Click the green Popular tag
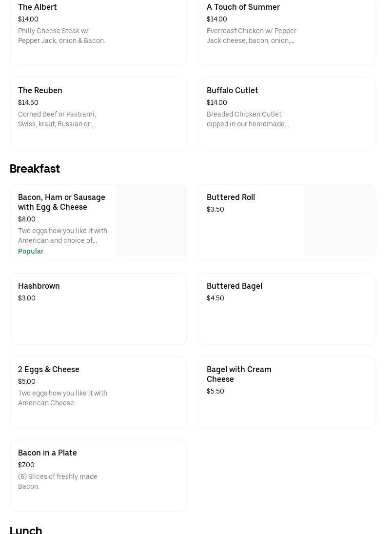This screenshot has height=534, width=392. tap(31, 251)
